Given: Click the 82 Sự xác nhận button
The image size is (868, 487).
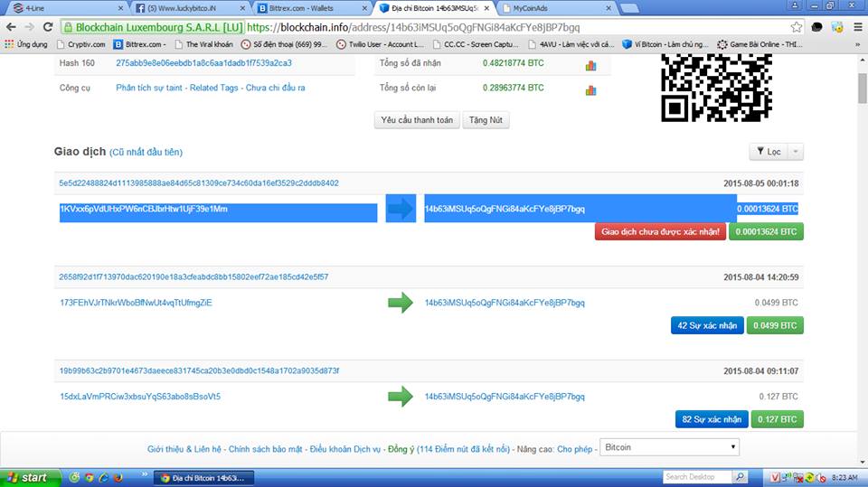Looking at the screenshot, I should coord(712,419).
